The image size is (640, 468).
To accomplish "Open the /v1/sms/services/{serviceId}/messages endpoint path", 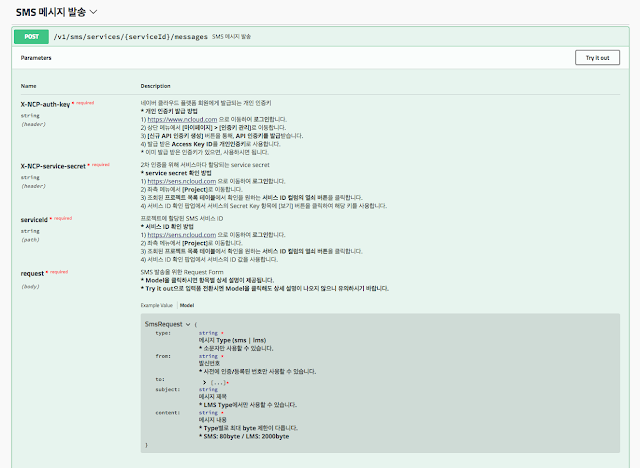I will pyautogui.click(x=131, y=37).
